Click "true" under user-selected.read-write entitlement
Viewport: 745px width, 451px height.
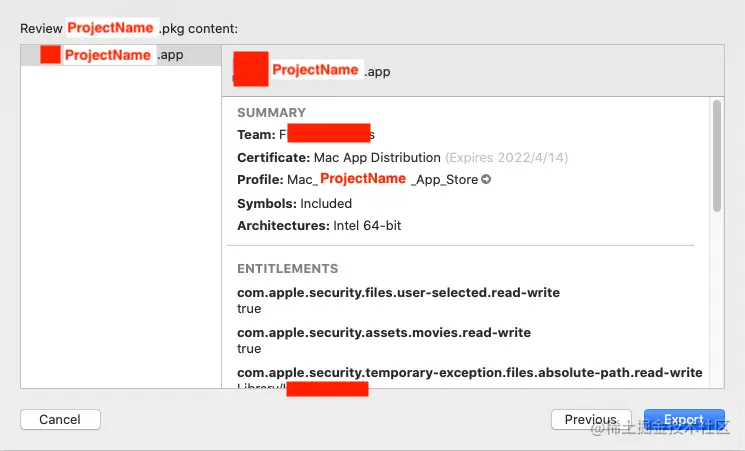pos(249,308)
